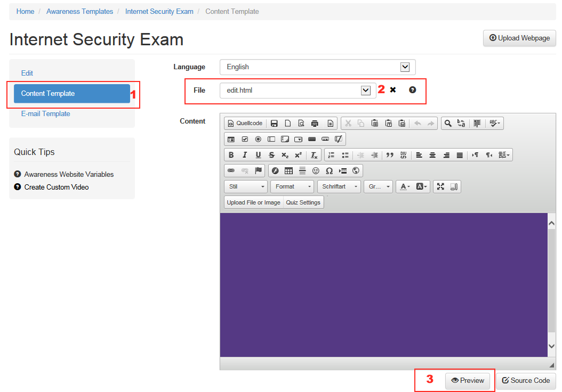
Task: Insert a form button icon
Action: point(312,139)
